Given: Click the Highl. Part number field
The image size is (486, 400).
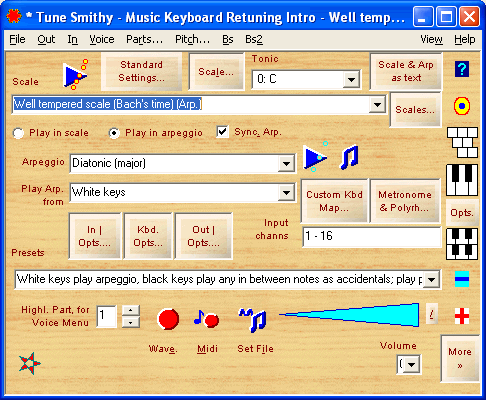Looking at the screenshot, I should [106, 316].
